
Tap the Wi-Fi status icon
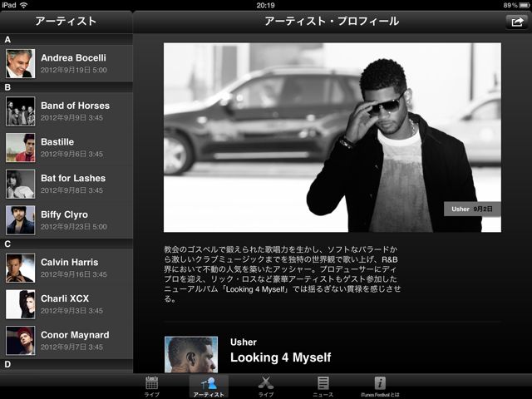coord(24,5)
